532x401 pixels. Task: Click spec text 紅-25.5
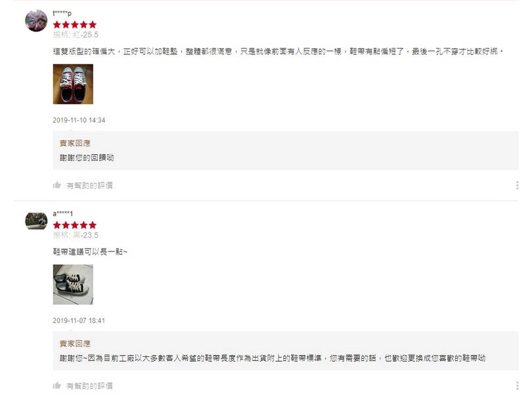pyautogui.click(x=85, y=35)
